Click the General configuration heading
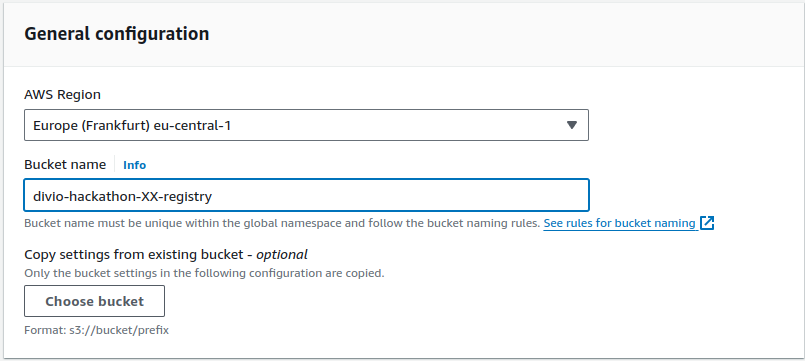805x361 pixels. 117,34
